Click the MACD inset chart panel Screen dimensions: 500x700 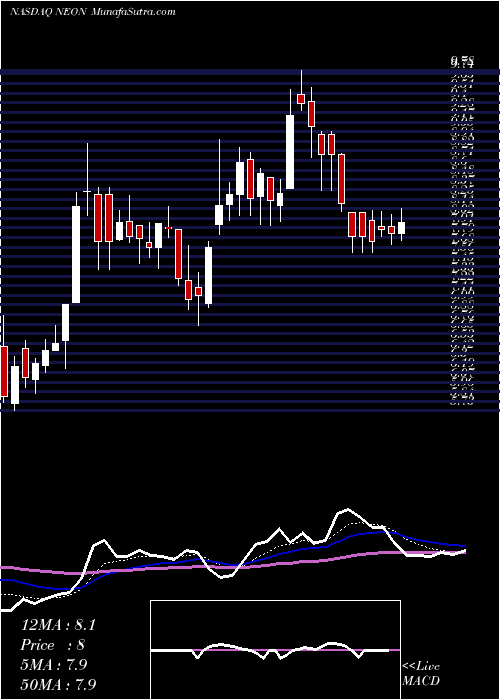point(275,650)
